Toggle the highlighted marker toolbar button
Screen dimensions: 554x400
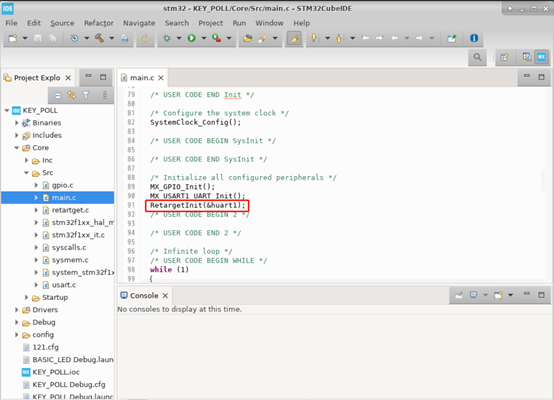click(294, 38)
